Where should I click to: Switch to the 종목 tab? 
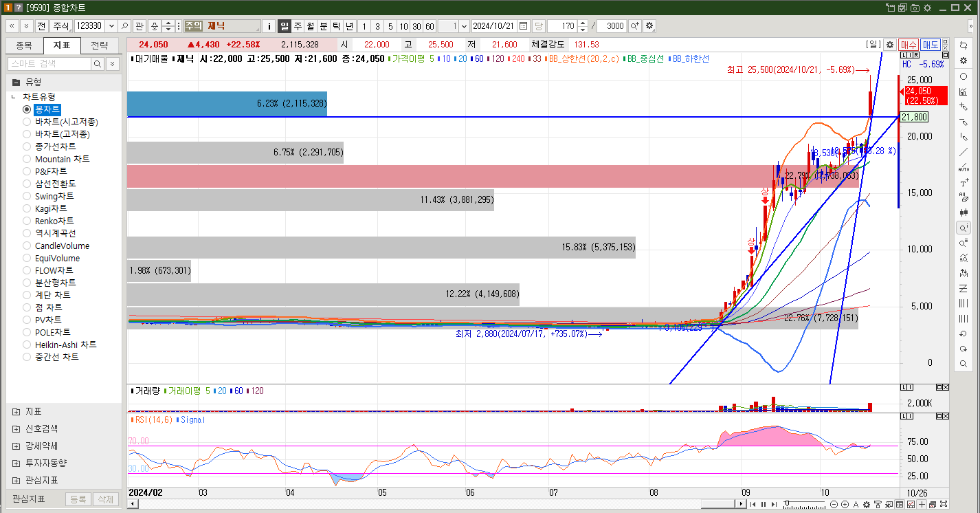tap(24, 45)
